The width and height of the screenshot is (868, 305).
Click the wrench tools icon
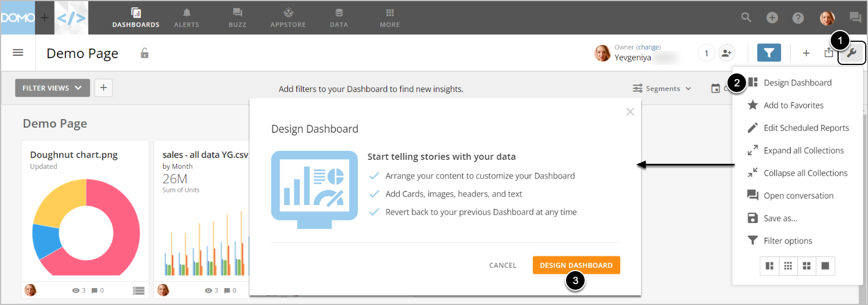(x=852, y=53)
